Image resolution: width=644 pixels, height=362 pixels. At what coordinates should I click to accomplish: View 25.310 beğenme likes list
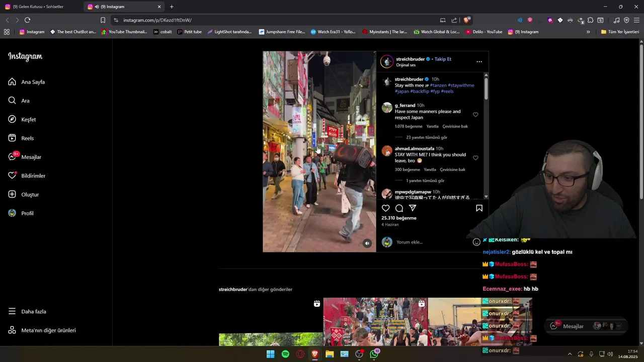click(x=399, y=218)
